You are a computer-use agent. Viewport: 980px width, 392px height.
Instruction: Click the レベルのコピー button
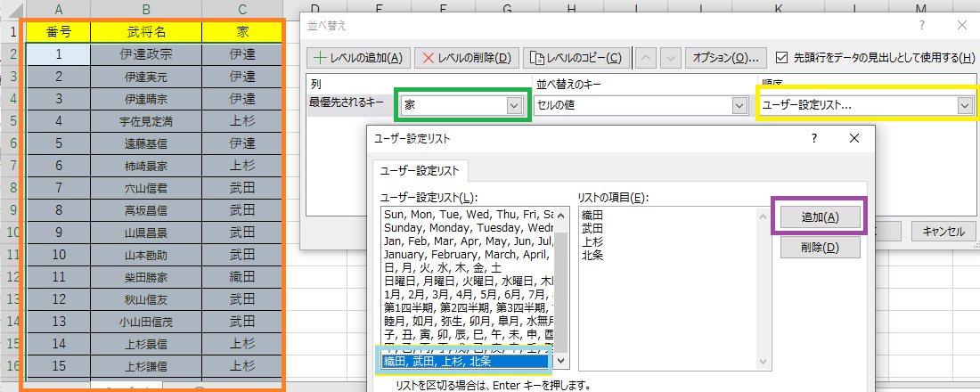575,58
